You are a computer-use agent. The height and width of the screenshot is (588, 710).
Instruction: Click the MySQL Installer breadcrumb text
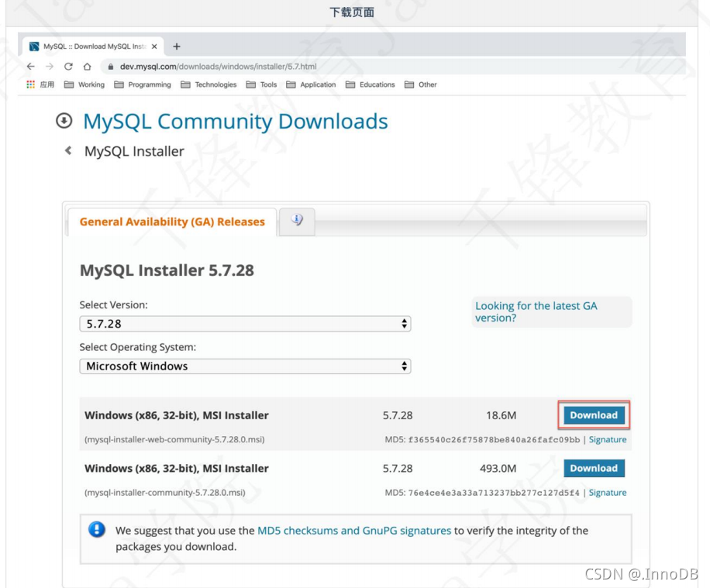(x=135, y=151)
